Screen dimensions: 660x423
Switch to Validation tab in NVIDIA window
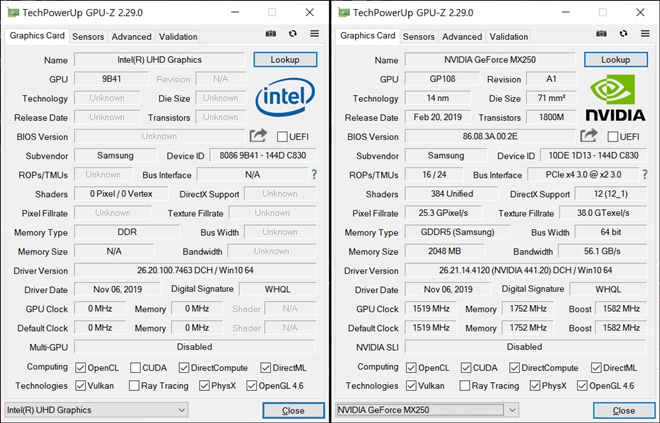[509, 37]
